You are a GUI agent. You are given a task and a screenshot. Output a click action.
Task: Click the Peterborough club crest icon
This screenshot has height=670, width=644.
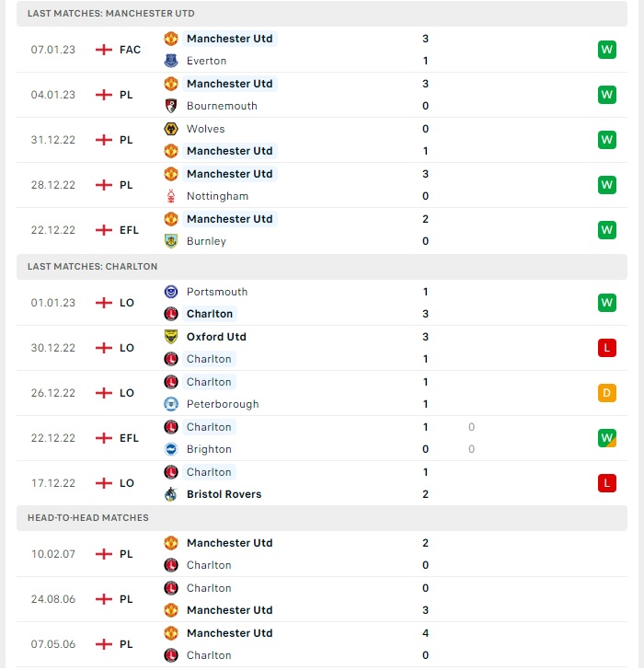pos(171,404)
